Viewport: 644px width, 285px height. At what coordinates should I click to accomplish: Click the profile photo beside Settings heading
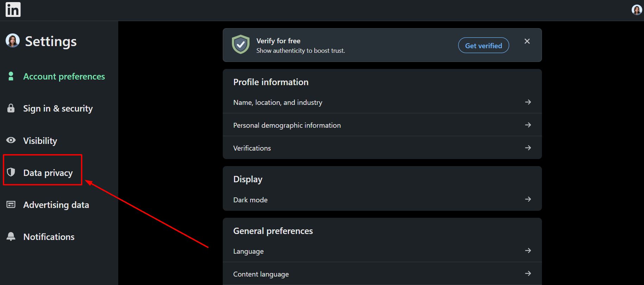tap(13, 41)
